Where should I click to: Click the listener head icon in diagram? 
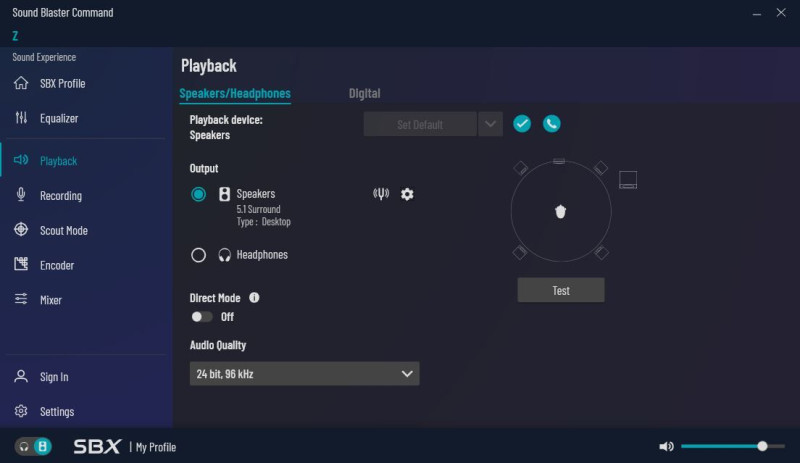560,211
